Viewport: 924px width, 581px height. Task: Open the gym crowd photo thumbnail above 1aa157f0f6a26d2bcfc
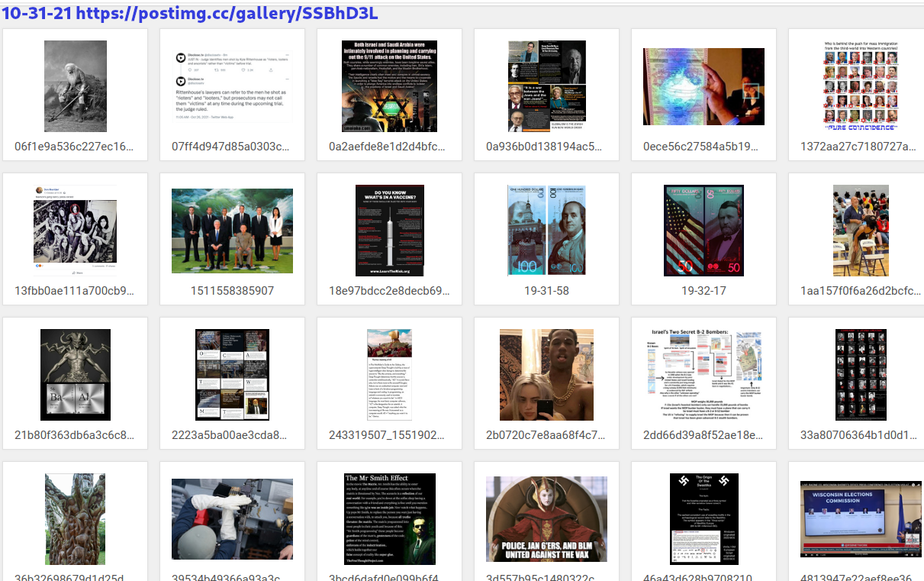tap(861, 230)
